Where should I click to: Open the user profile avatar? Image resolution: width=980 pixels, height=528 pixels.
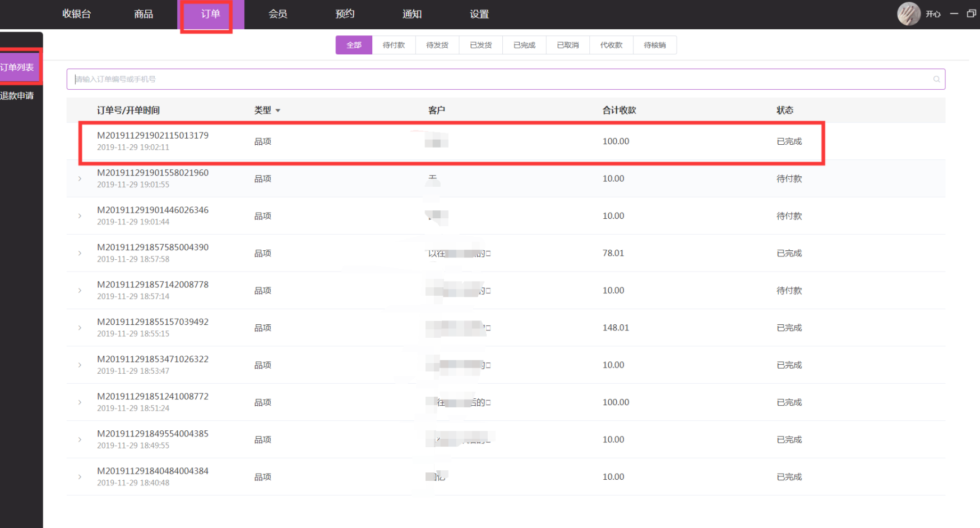(908, 14)
